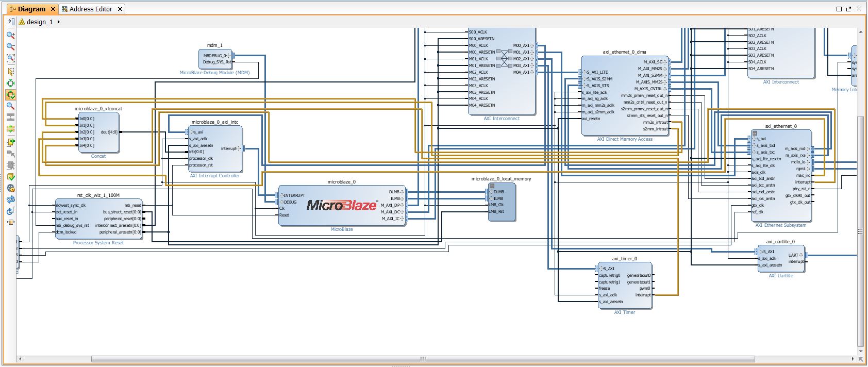Click the 'AXI Ethernet Subsystem' label
Image resolution: width=868 pixels, height=367 pixels.
pyautogui.click(x=781, y=225)
